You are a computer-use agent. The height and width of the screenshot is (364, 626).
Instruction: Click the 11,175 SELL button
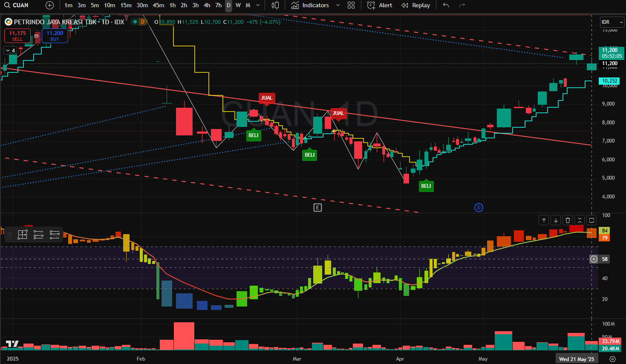[x=17, y=36]
